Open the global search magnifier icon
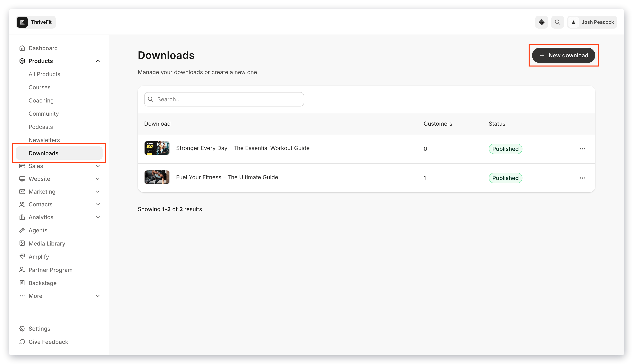 click(x=557, y=22)
